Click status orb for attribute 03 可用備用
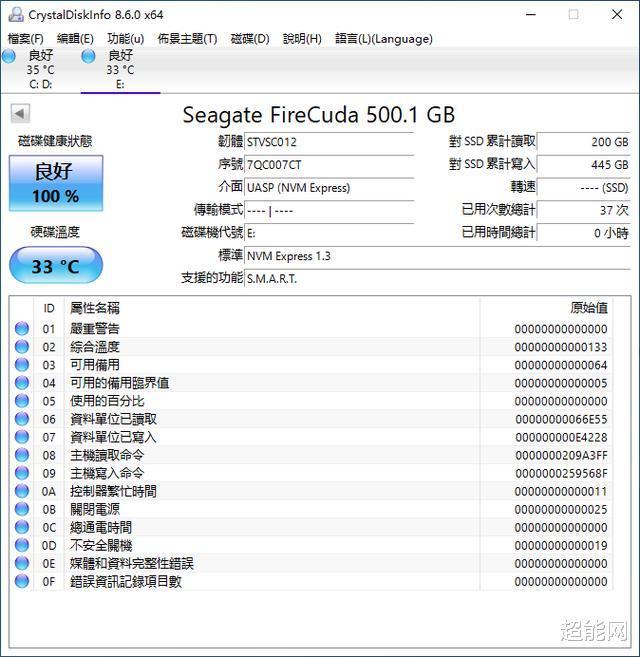 [x=22, y=365]
